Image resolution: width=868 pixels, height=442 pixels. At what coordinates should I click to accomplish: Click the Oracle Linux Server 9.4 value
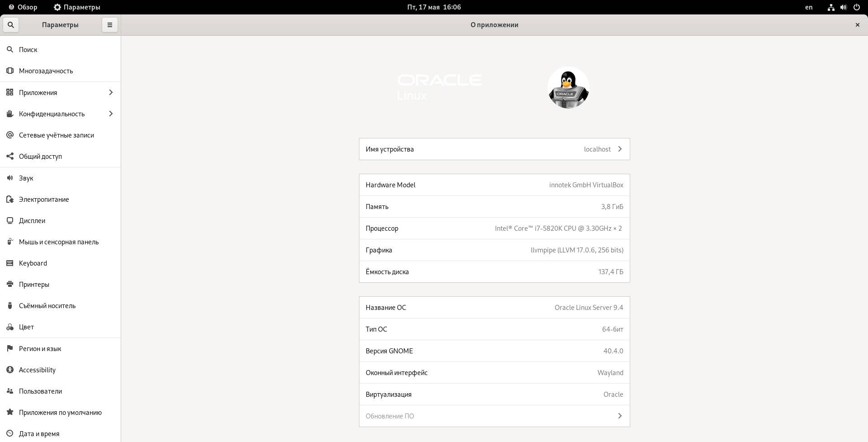589,308
